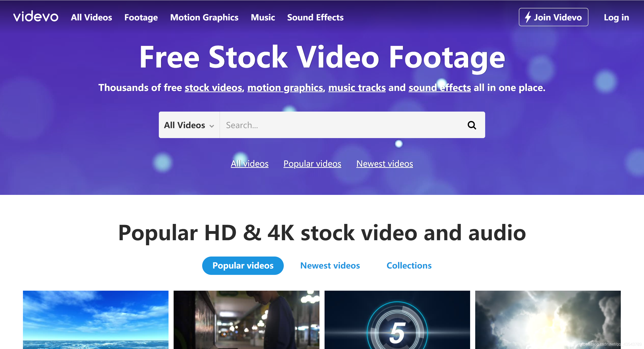This screenshot has width=644, height=349.
Task: Open the Music navigation item
Action: [263, 17]
